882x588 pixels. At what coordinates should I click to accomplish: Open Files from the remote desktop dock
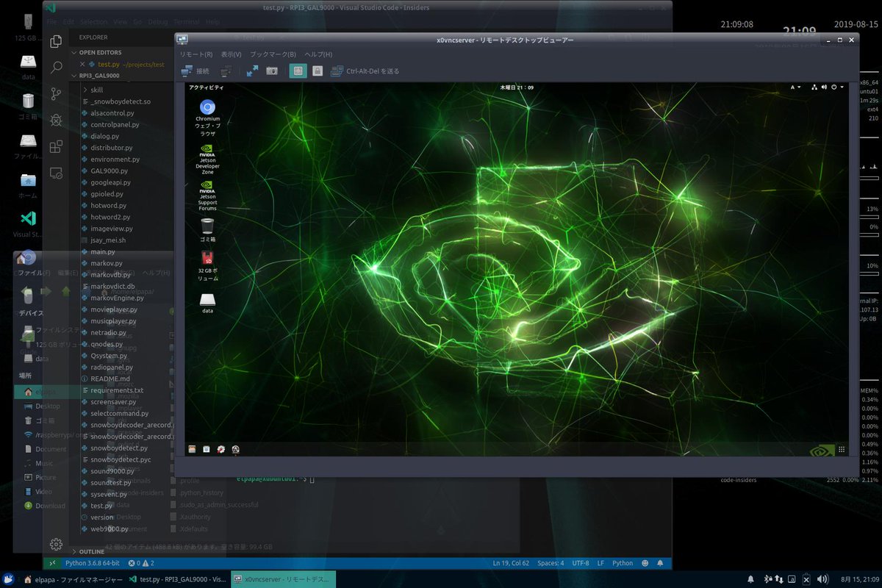tap(192, 449)
